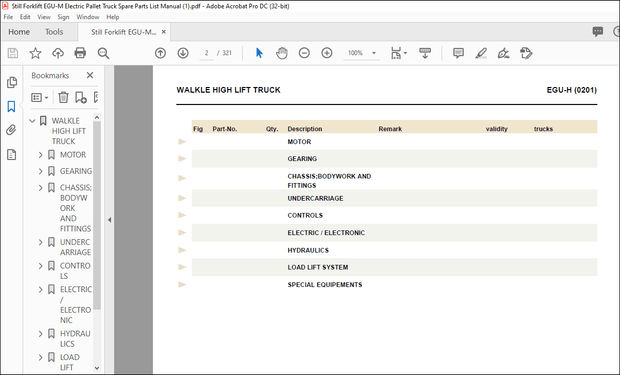Open the Add comment tool
The width and height of the screenshot is (620, 375).
[x=458, y=53]
